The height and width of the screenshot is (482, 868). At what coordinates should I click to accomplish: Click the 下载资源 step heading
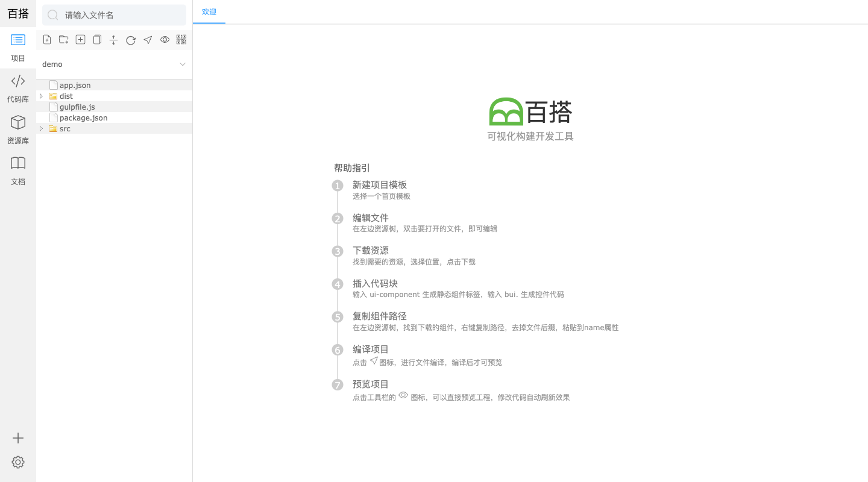(371, 251)
